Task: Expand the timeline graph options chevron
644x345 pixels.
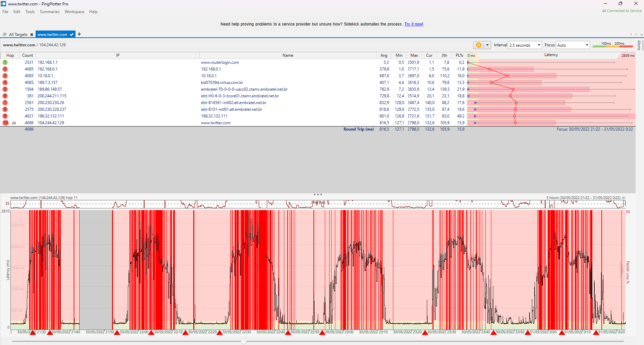Action: 624,198
